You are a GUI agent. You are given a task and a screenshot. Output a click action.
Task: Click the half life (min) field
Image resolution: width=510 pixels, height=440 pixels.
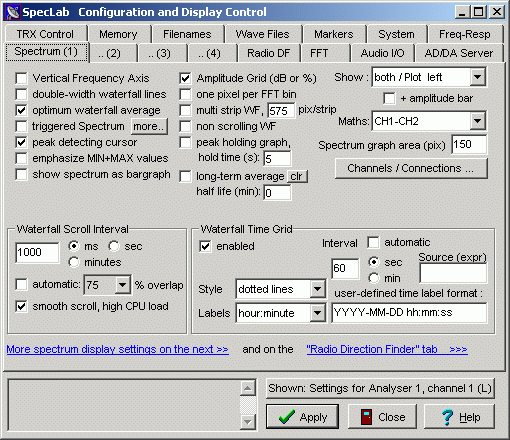pyautogui.click(x=277, y=193)
